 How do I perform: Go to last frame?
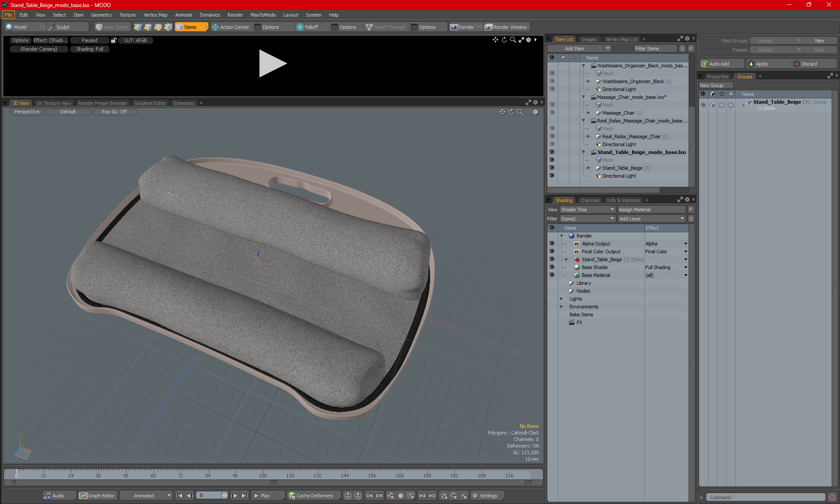(245, 496)
